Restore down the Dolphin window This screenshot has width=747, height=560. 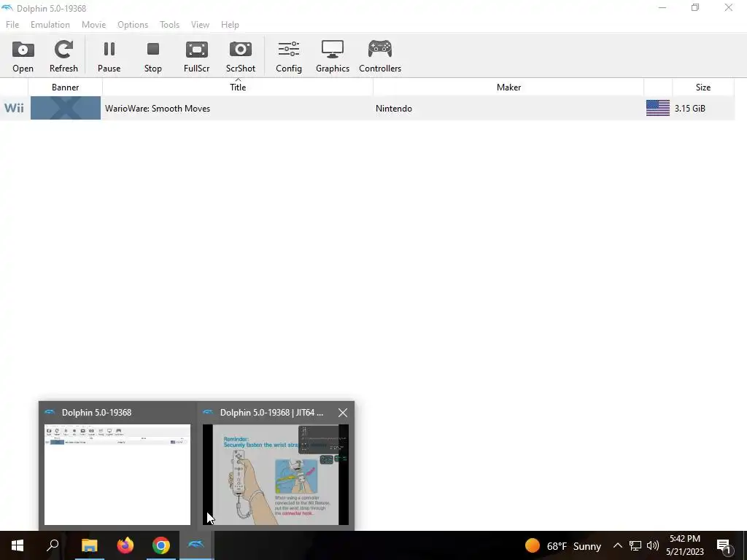(x=695, y=7)
